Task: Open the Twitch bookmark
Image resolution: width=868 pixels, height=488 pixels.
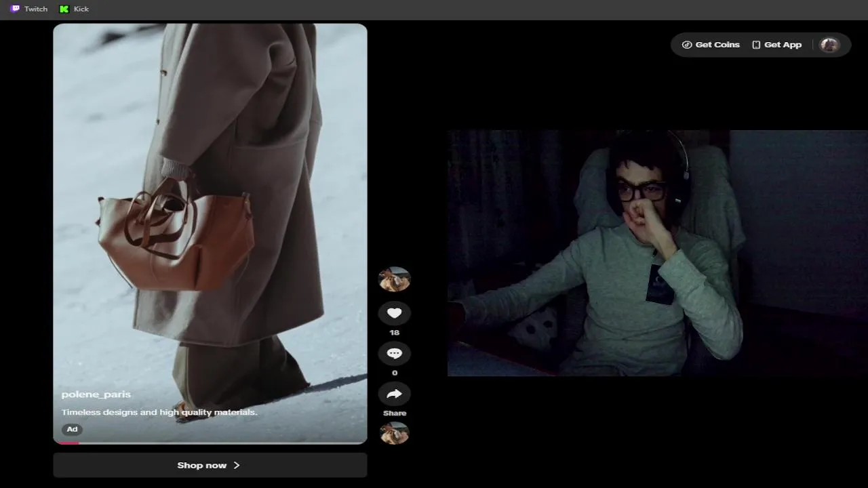Action: point(28,9)
